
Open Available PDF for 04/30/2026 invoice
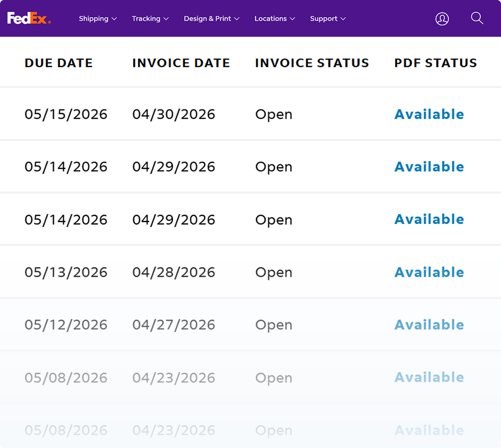pyautogui.click(x=429, y=114)
